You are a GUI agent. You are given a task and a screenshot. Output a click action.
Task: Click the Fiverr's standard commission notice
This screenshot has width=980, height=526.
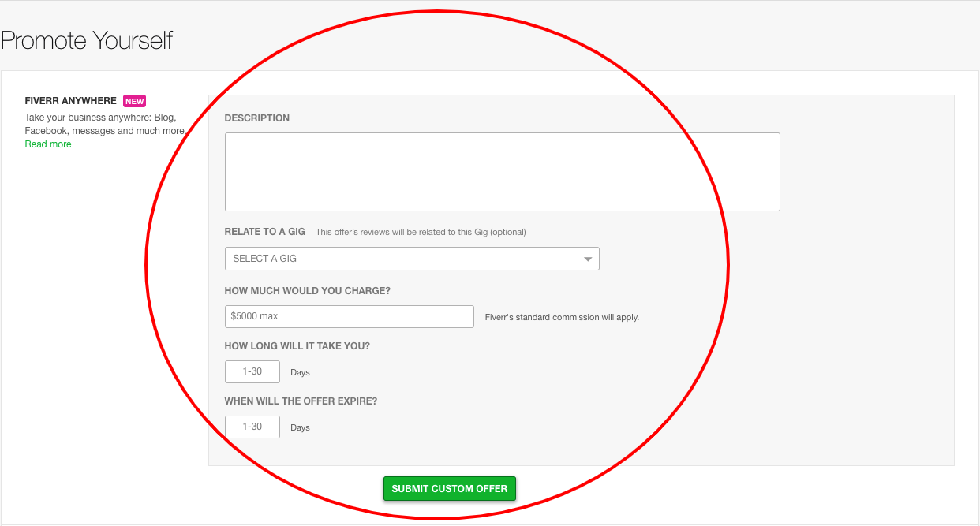561,316
